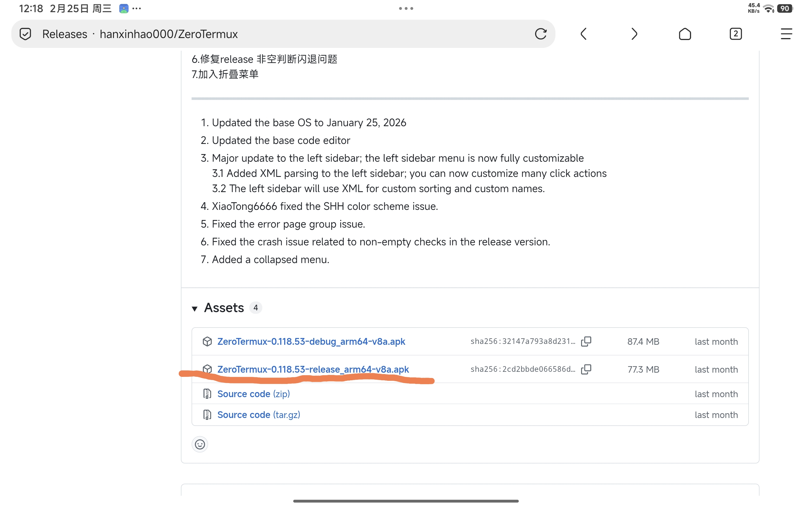This screenshot has height=507, width=812.
Task: Collapse the Assets section triangle
Action: coord(195,308)
